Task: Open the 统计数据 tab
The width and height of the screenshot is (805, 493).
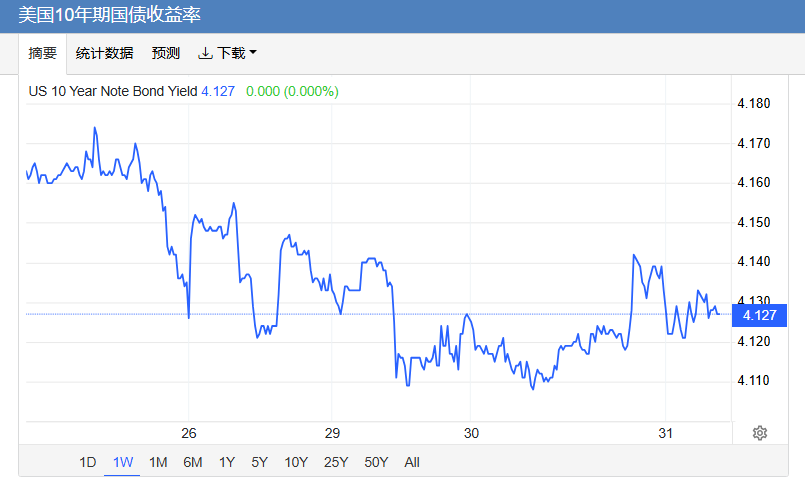Action: coord(104,53)
